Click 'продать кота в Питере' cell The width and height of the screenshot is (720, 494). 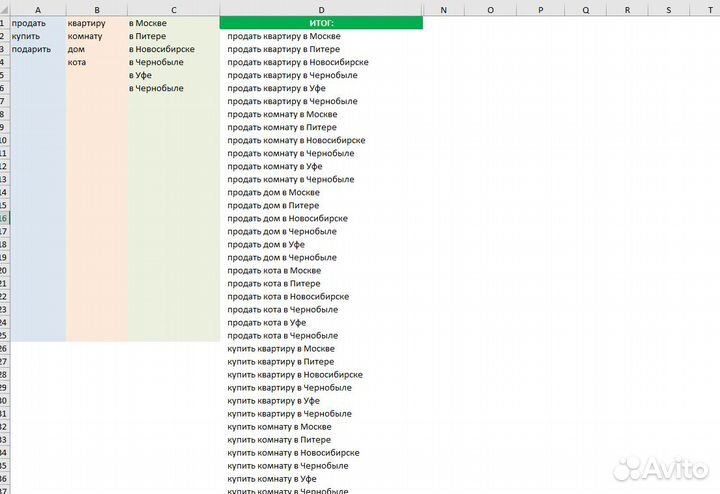click(x=321, y=283)
